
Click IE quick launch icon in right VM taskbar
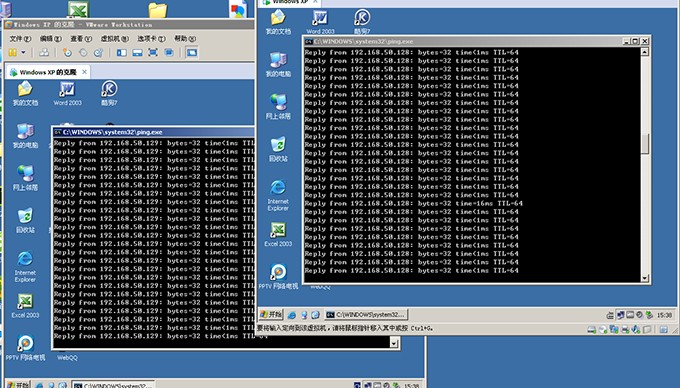(292, 315)
